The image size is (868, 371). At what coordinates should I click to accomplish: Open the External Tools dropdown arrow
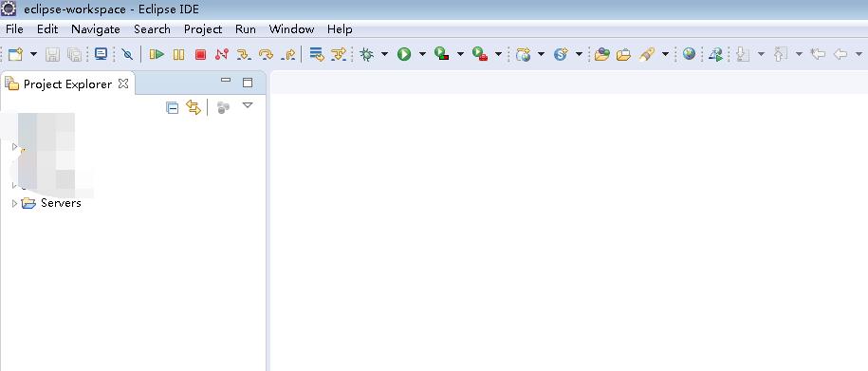(x=498, y=54)
